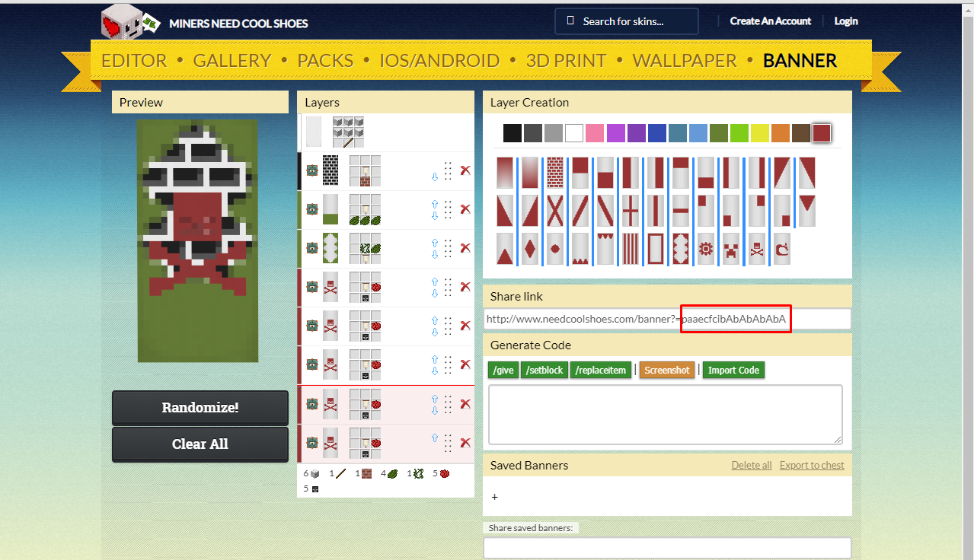This screenshot has width=974, height=560.
Task: Pick the skull and crossbones pattern
Action: coord(756,249)
